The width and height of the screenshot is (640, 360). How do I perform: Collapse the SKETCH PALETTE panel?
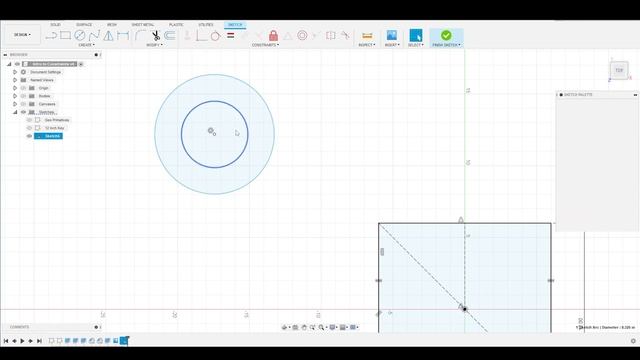pyautogui.click(x=635, y=95)
